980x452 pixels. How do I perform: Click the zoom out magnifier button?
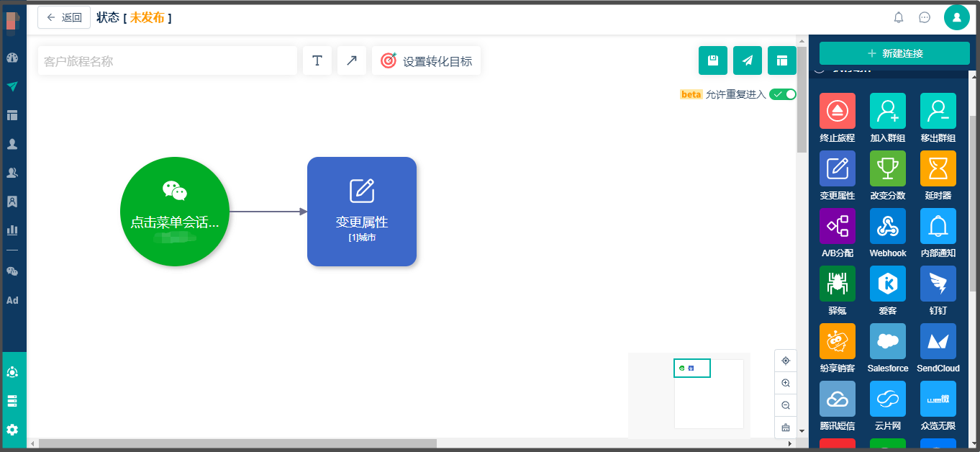[x=786, y=405]
